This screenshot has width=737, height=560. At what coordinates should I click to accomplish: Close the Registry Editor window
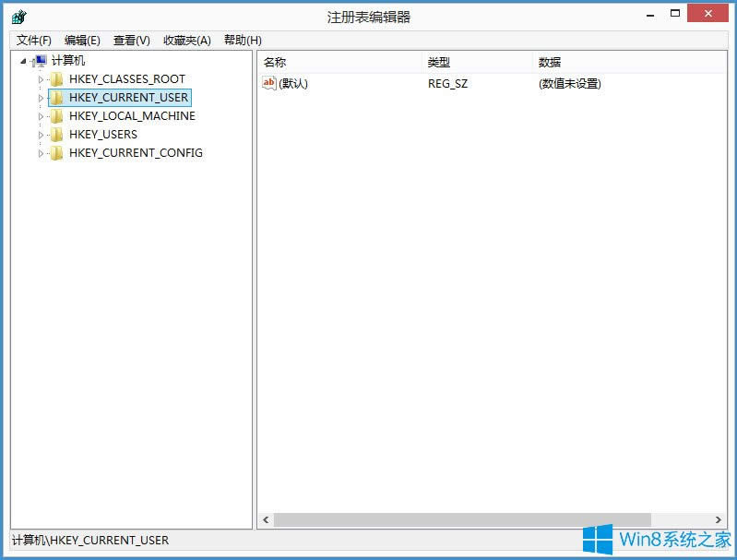[x=707, y=14]
